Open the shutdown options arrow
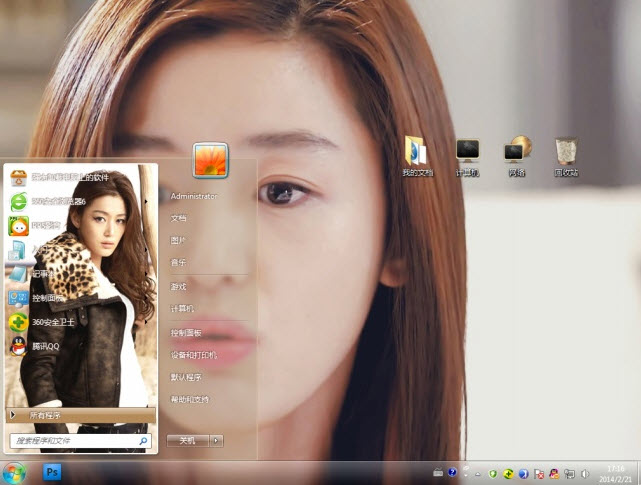This screenshot has width=641, height=485. [x=217, y=440]
